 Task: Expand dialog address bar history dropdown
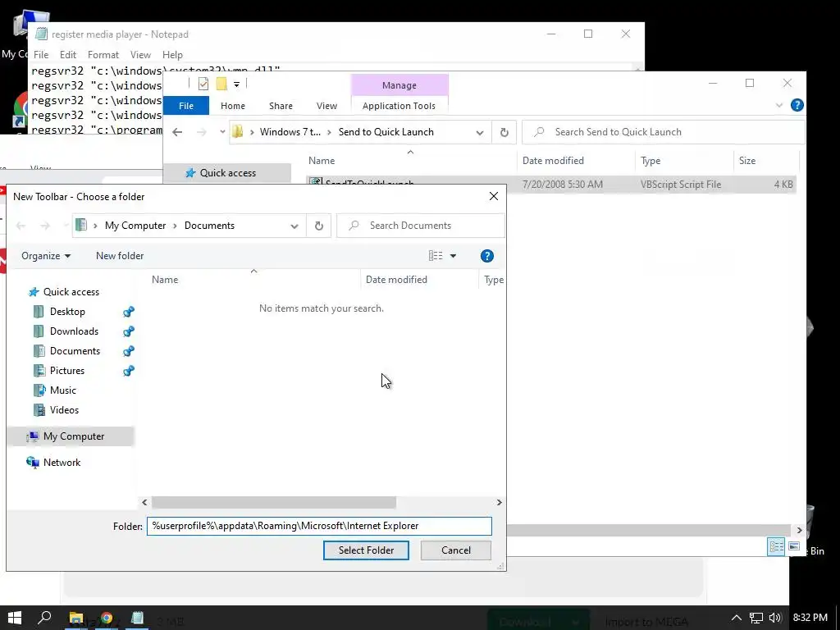pyautogui.click(x=294, y=226)
